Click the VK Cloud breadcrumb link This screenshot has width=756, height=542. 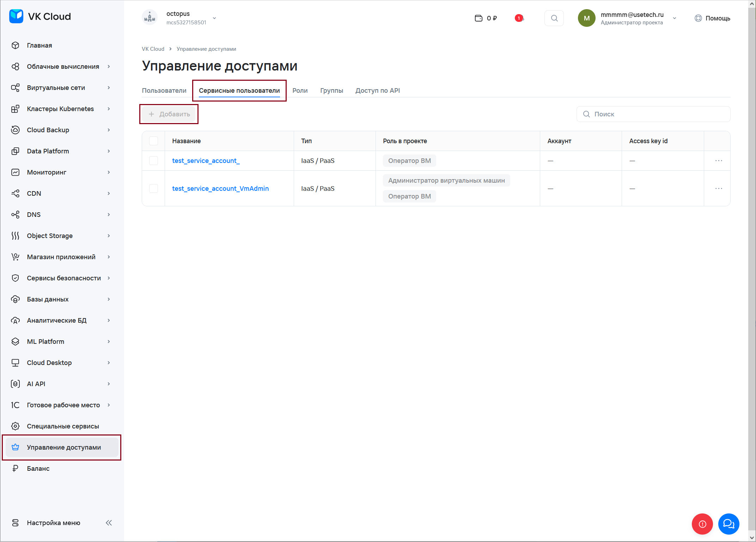pyautogui.click(x=153, y=49)
